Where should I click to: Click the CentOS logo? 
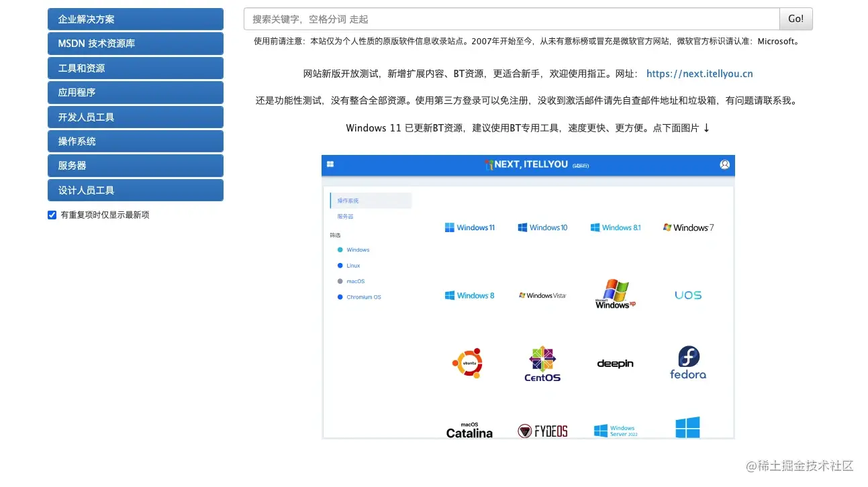pos(542,364)
